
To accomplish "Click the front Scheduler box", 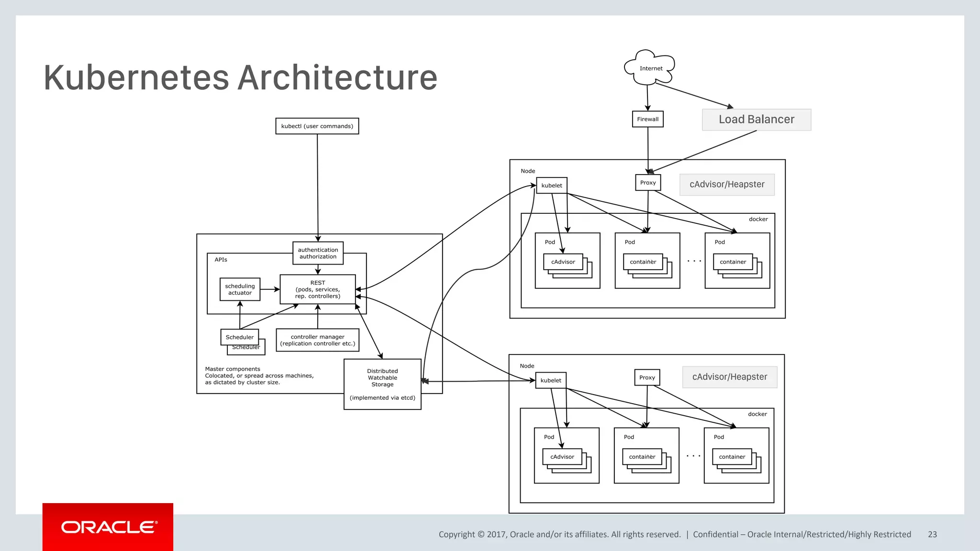I will coord(239,337).
